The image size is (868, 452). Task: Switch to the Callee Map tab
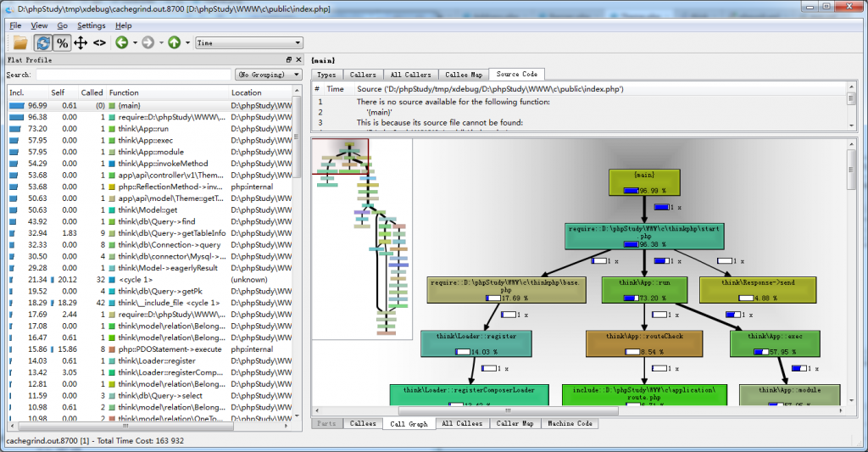point(465,75)
